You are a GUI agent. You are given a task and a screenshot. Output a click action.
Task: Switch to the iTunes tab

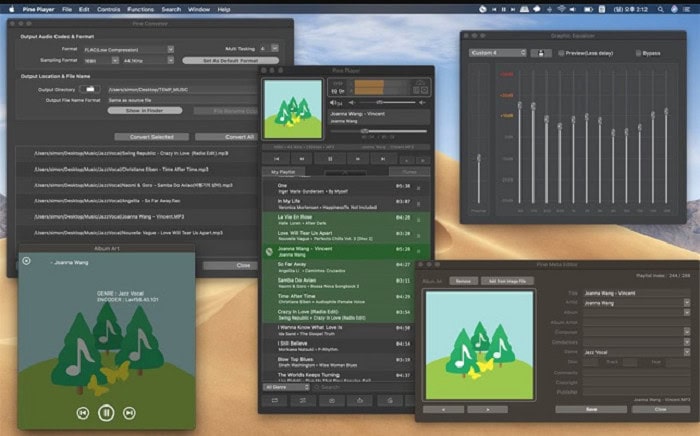409,172
